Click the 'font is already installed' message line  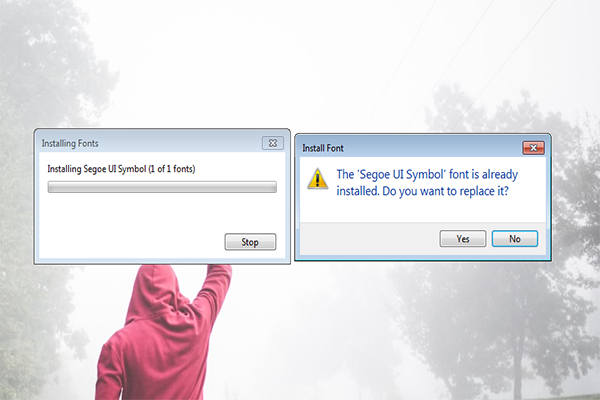tap(427, 175)
